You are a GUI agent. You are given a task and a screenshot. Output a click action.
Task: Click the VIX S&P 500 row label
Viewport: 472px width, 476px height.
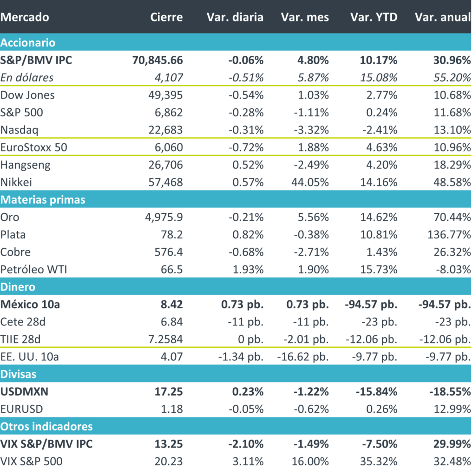31,461
